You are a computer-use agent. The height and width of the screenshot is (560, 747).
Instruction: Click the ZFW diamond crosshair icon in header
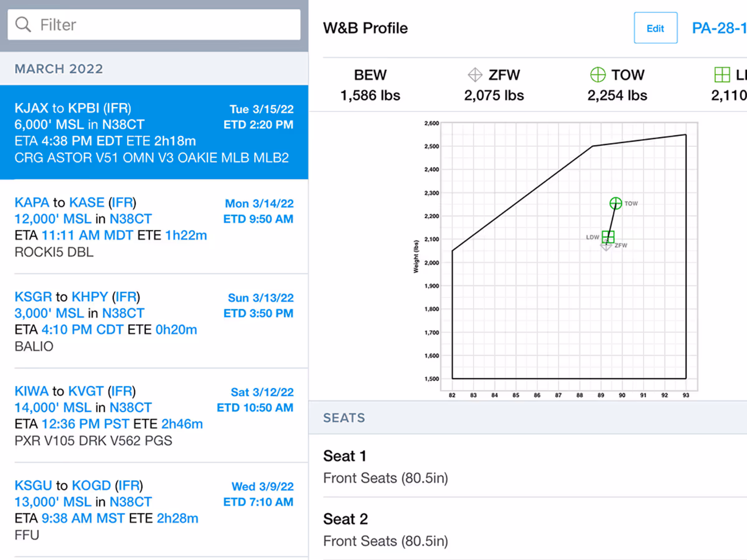[x=475, y=75]
